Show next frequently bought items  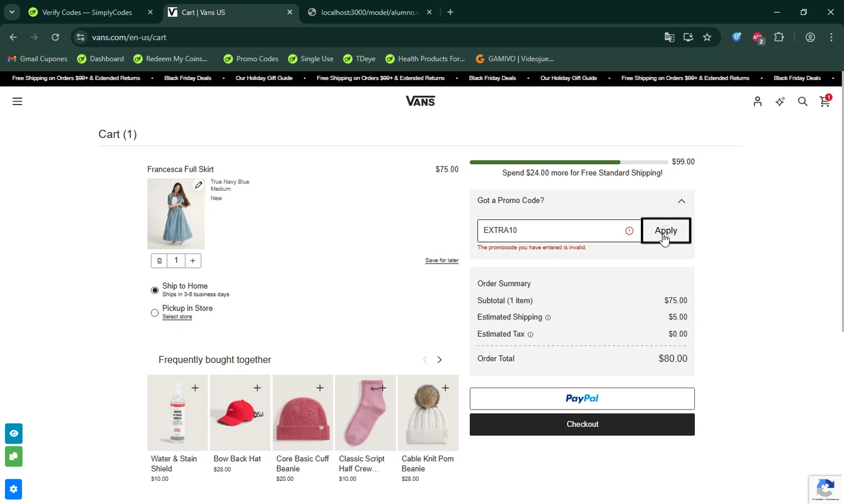439,360
